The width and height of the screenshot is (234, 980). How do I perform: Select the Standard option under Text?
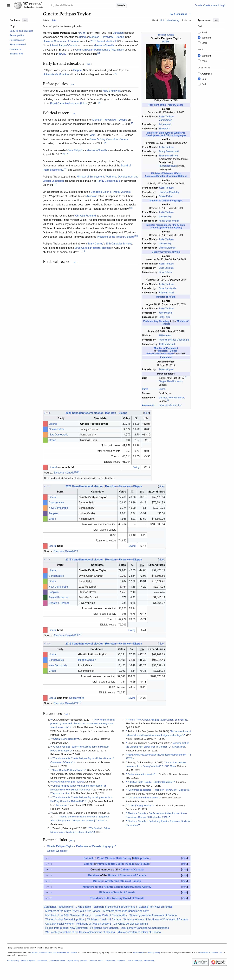[x=199, y=38]
